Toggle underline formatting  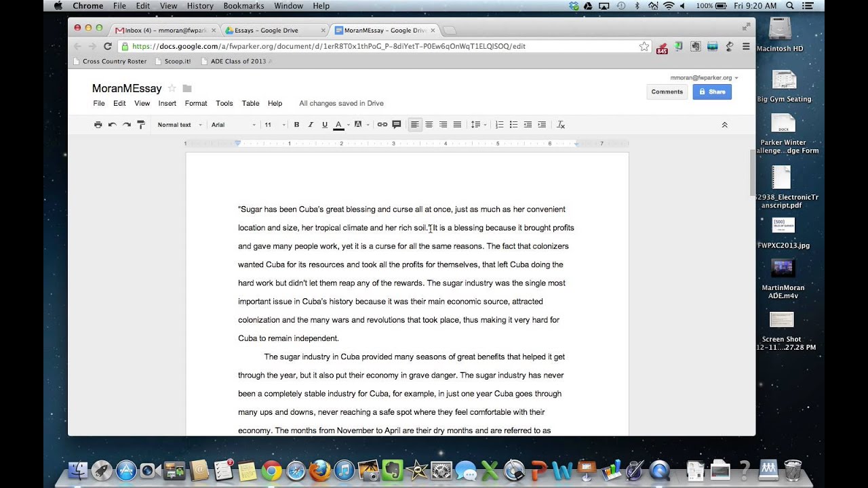point(325,125)
